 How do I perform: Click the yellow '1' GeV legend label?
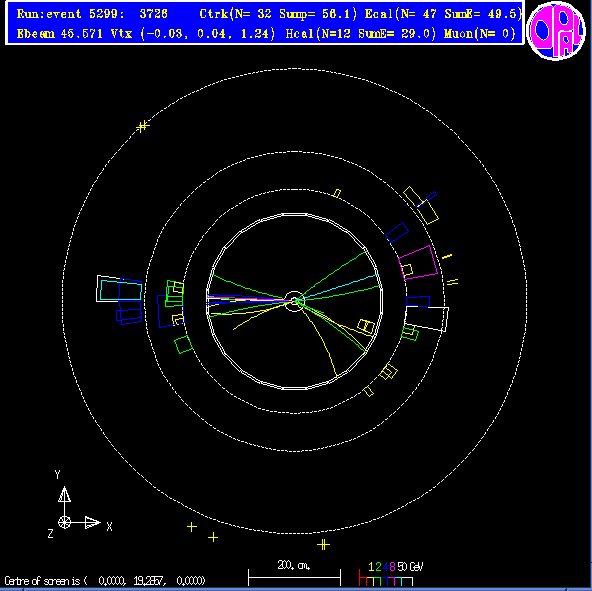pyautogui.click(x=371, y=566)
